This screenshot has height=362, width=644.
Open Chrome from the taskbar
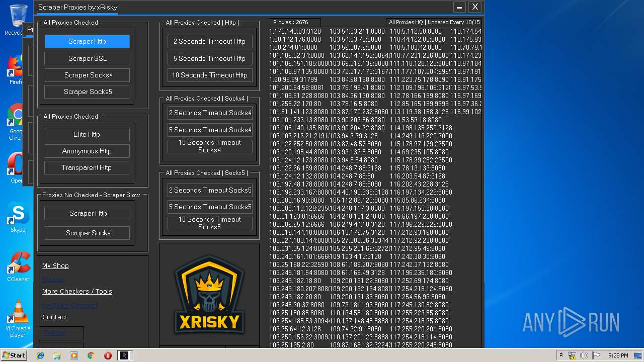pos(91,355)
